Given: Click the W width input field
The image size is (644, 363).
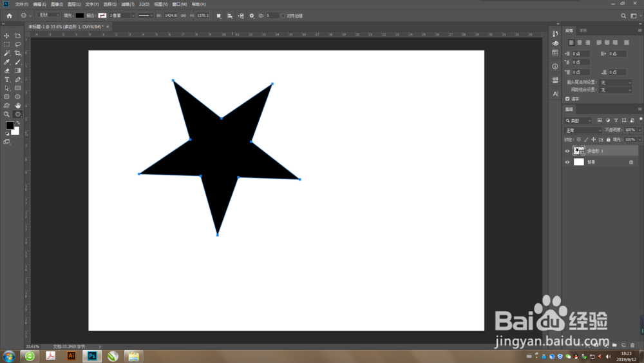Looking at the screenshot, I should click(x=171, y=15).
